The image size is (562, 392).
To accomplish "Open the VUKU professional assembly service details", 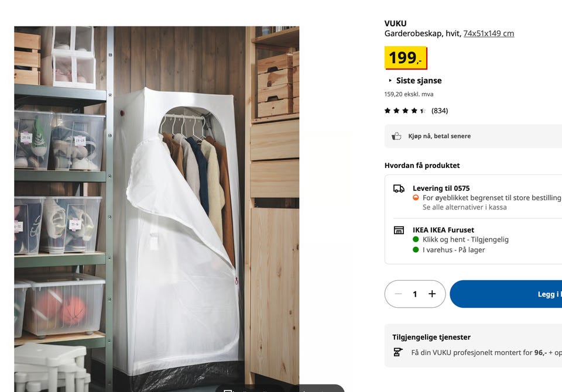I will 473,345.
